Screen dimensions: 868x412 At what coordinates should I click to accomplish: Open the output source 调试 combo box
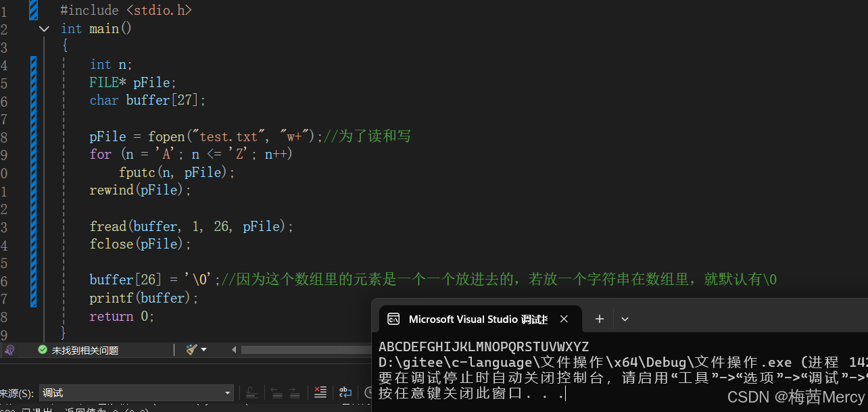137,393
